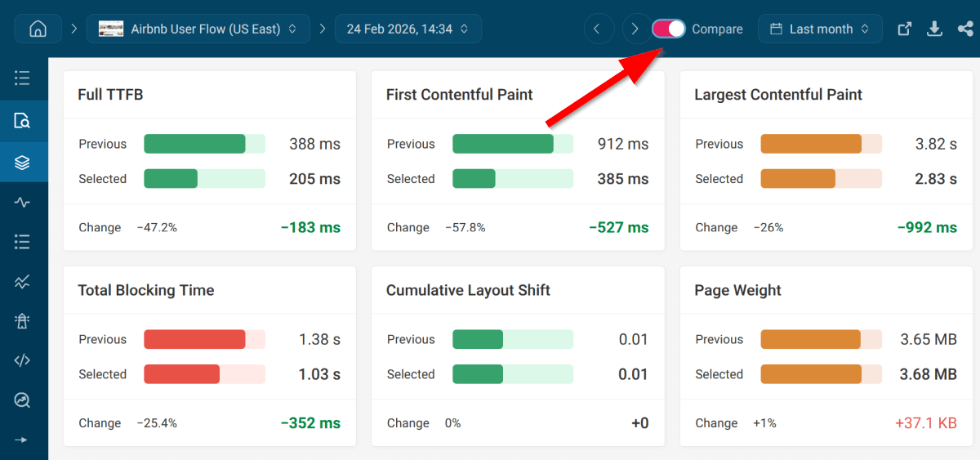Viewport: 980px width, 460px height.
Task: Click the First Contentful Paint card title
Action: click(459, 95)
